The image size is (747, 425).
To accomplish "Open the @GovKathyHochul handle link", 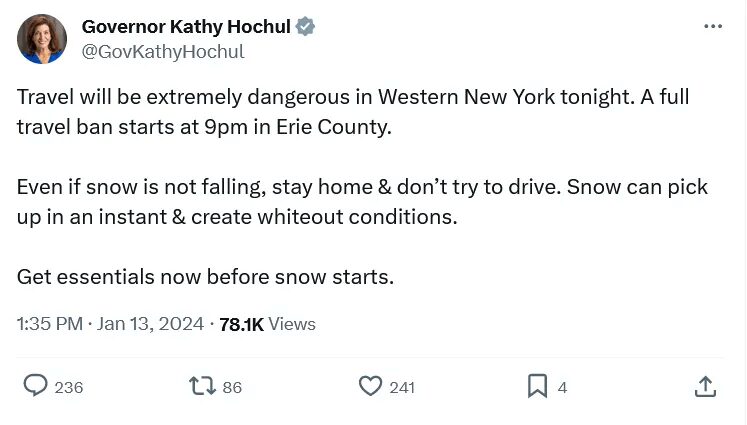I will click(163, 51).
